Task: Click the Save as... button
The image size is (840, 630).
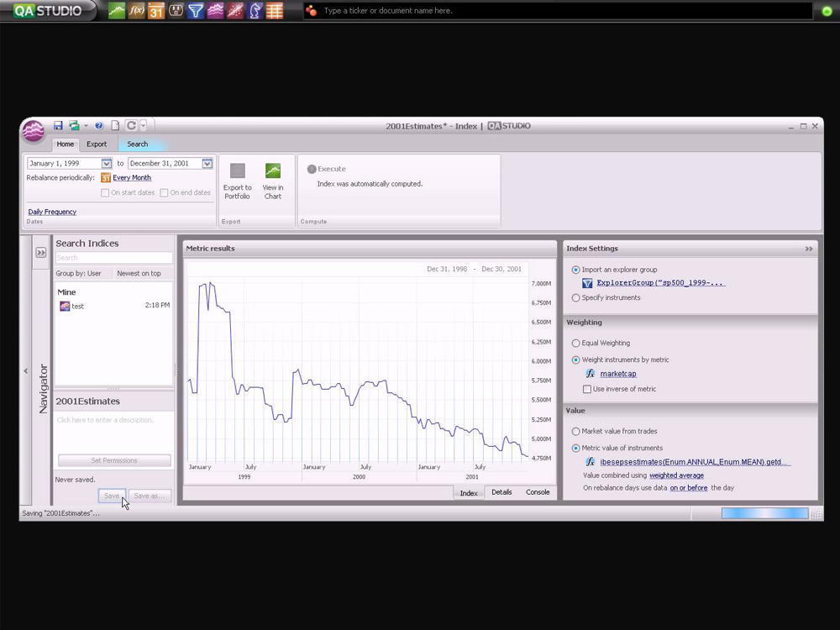Action: pyautogui.click(x=150, y=496)
